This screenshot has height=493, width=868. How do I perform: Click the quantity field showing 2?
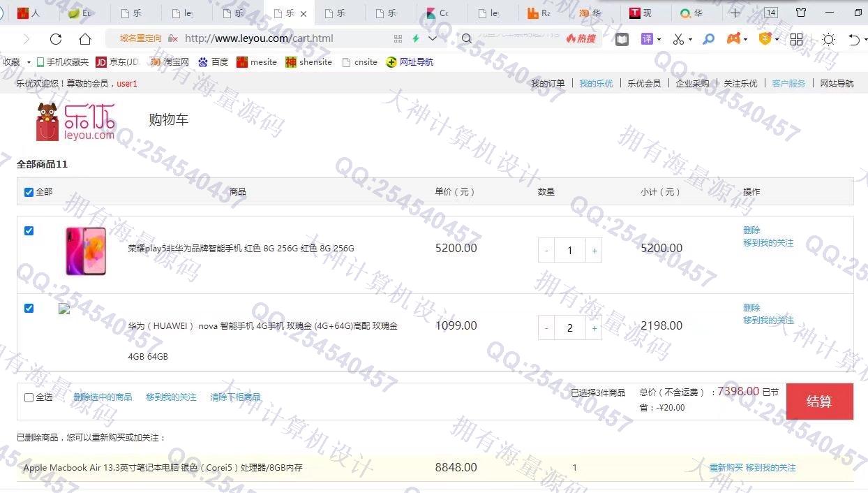[x=570, y=328]
